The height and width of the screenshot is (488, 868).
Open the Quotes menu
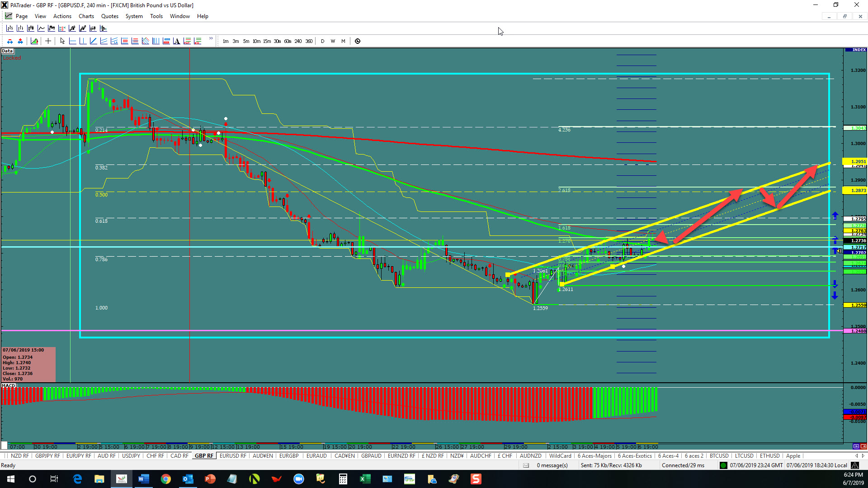click(110, 16)
